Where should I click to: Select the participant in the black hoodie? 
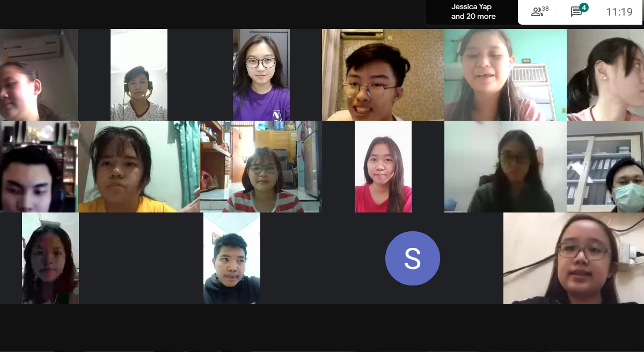click(x=232, y=258)
